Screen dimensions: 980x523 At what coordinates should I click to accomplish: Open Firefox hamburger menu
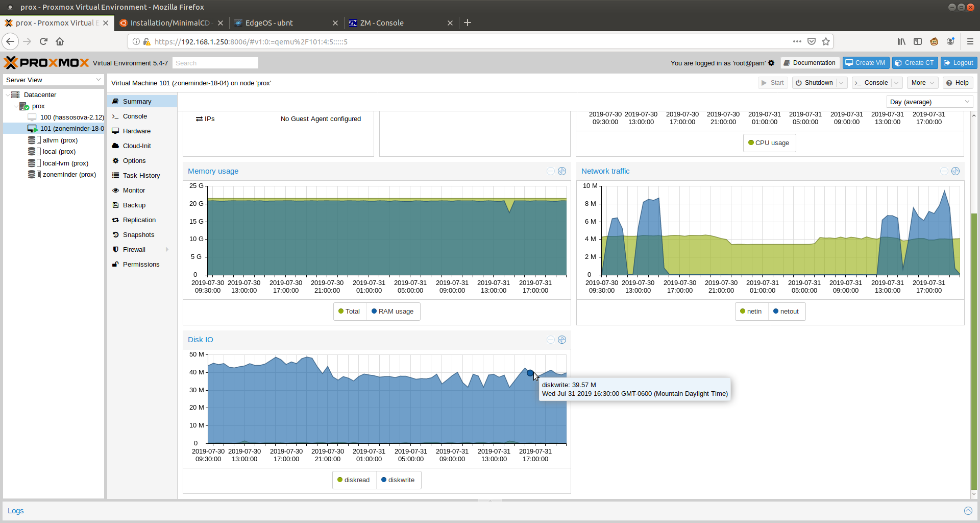(970, 41)
